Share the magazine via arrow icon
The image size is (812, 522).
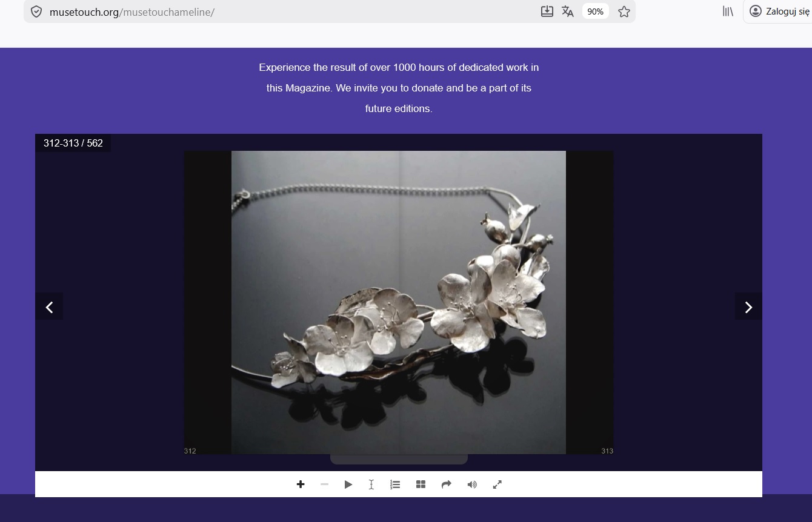pyautogui.click(x=447, y=484)
